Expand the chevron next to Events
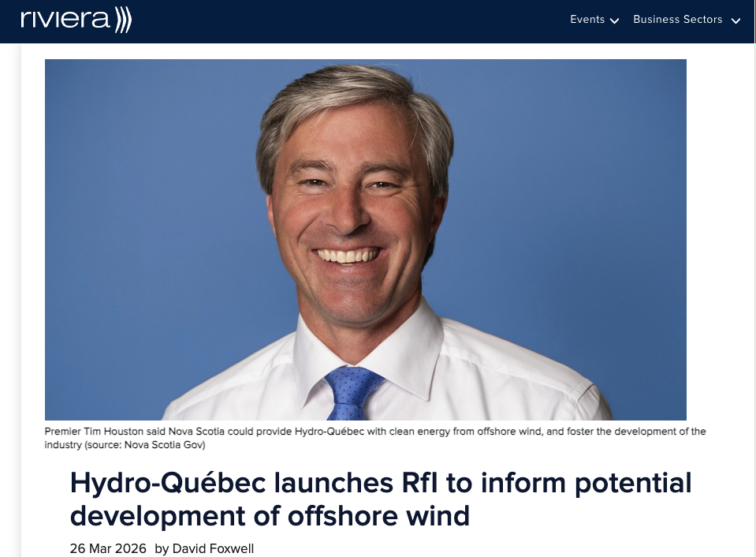The height and width of the screenshot is (557, 756). click(x=615, y=21)
